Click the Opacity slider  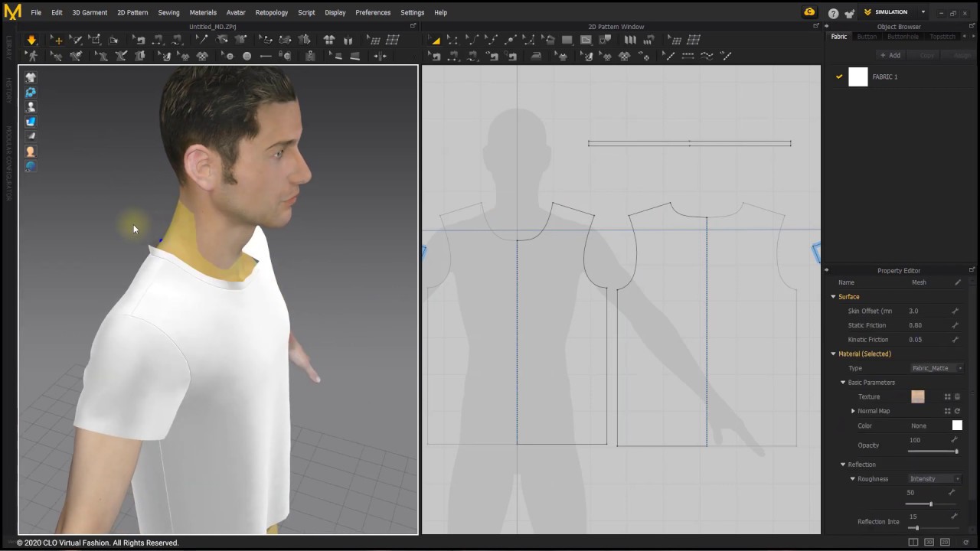tap(933, 452)
